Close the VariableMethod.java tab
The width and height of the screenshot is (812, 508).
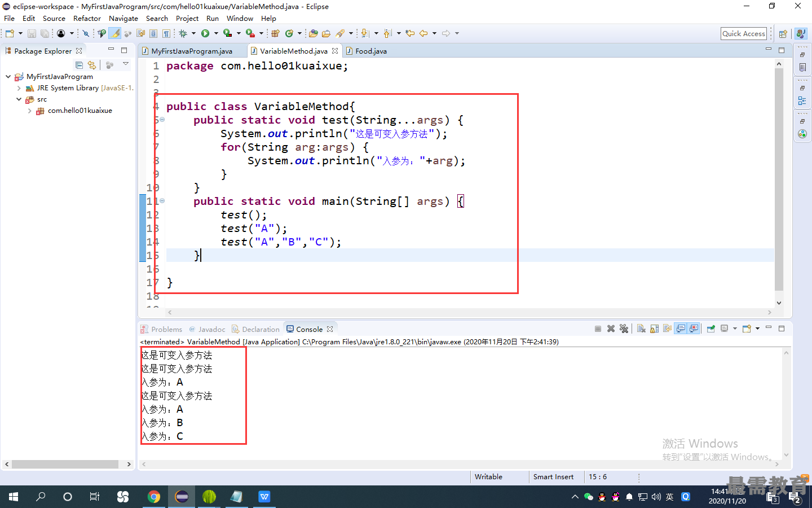(335, 51)
